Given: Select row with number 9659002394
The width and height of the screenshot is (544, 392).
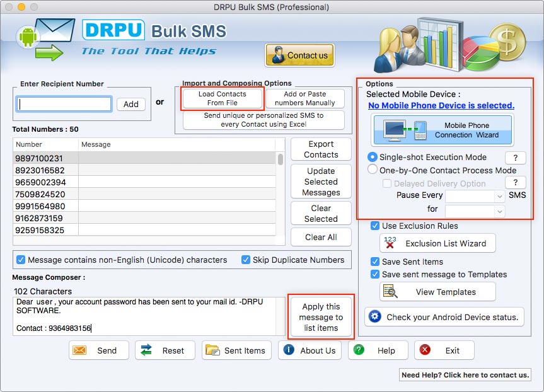Looking at the screenshot, I should [145, 182].
